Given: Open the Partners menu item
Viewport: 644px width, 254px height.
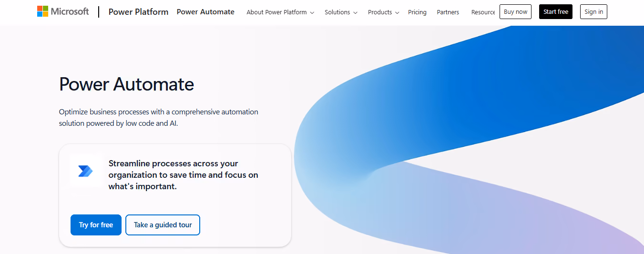Looking at the screenshot, I should (448, 12).
